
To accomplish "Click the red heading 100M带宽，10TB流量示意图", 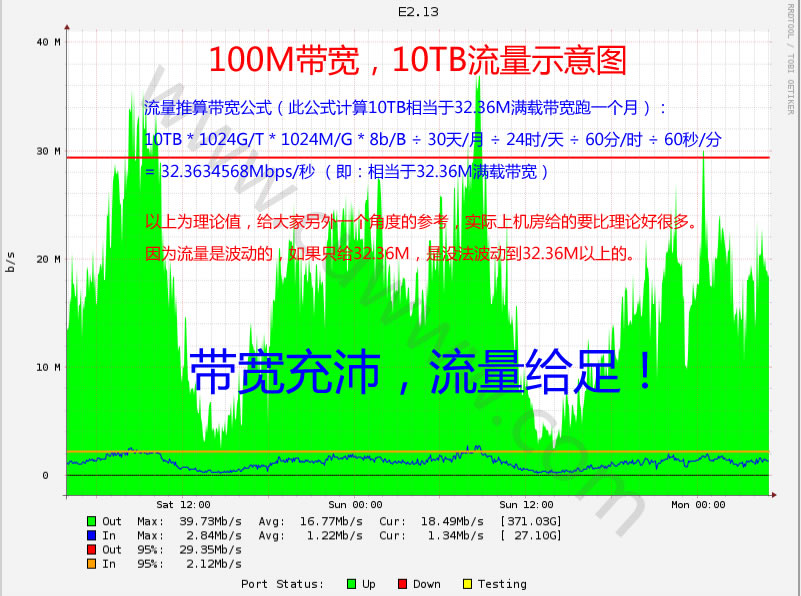I will point(417,60).
